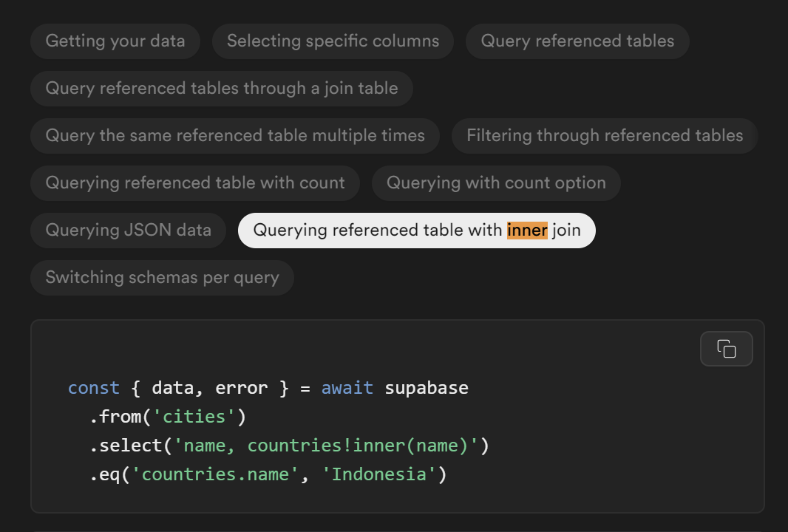Copy the code snippet with copy icon
This screenshot has width=788, height=532.
tap(726, 349)
